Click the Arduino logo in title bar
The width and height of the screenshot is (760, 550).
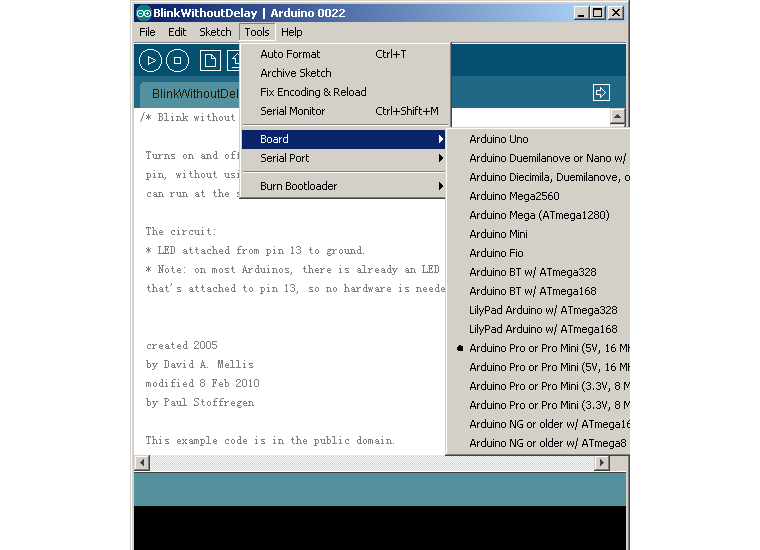click(143, 13)
